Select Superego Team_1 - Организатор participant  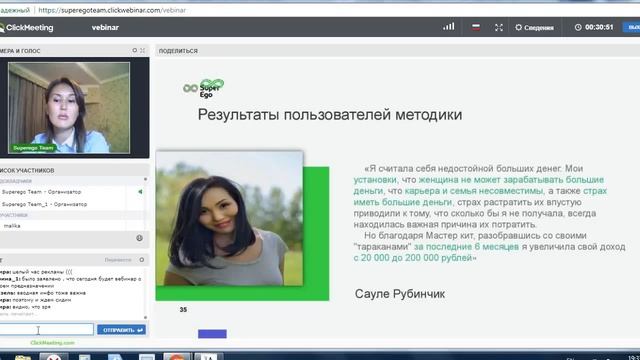pyautogui.click(x=44, y=204)
